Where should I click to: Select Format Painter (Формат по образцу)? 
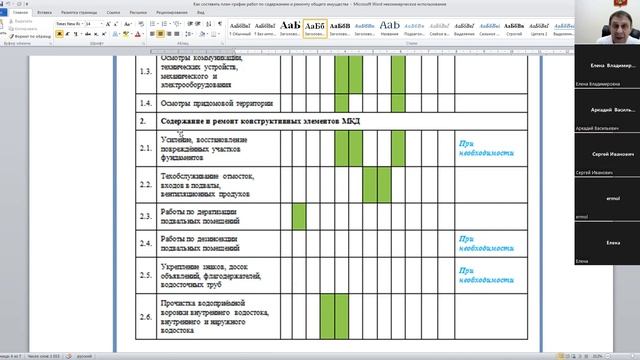pos(31,36)
